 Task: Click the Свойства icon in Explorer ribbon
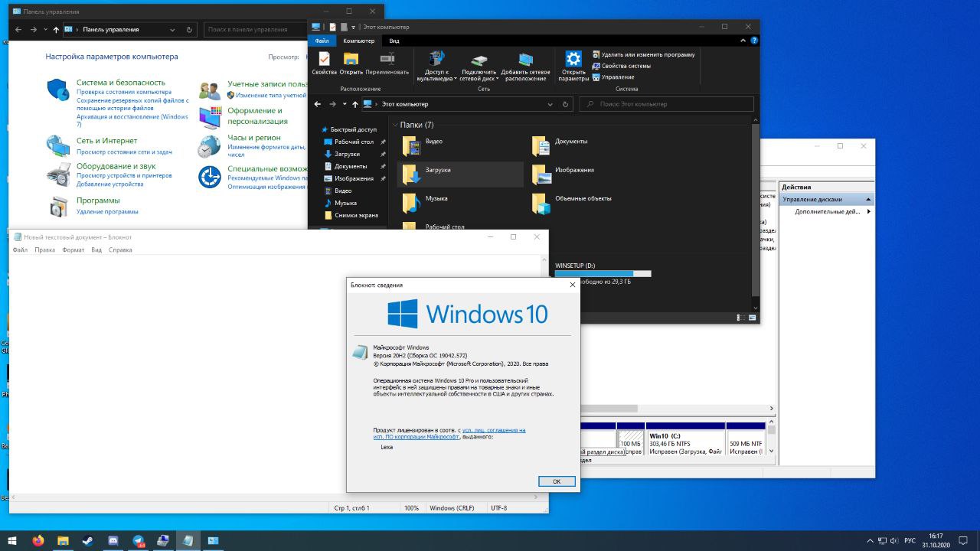(324, 59)
